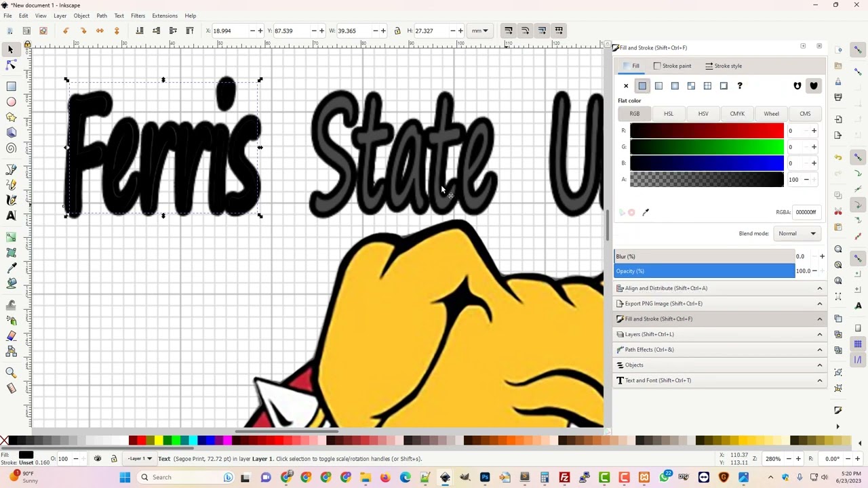Screen dimensions: 868x488
Task: Rotate selection 90 degrees counter-clockwise
Action: point(66,30)
